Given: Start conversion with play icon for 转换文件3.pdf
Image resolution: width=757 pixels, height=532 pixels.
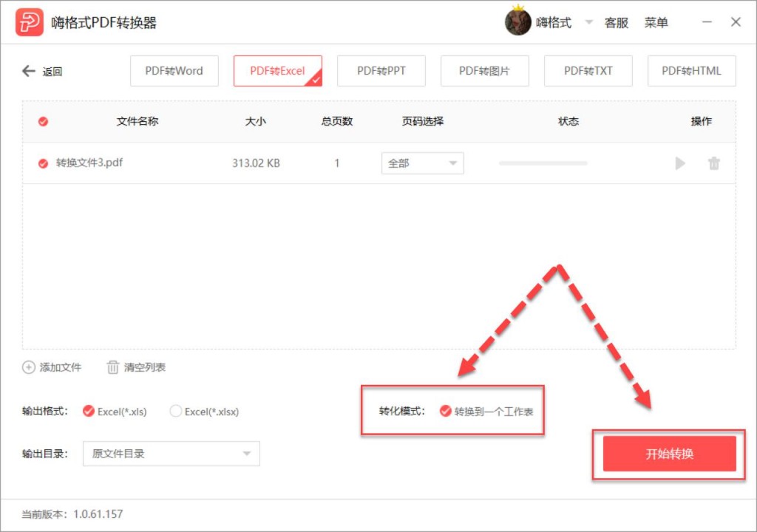Looking at the screenshot, I should [x=680, y=163].
